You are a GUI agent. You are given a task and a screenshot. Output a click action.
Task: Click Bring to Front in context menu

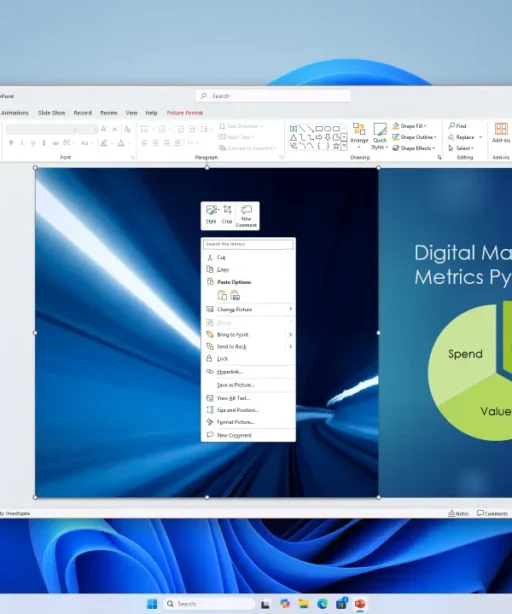click(233, 335)
